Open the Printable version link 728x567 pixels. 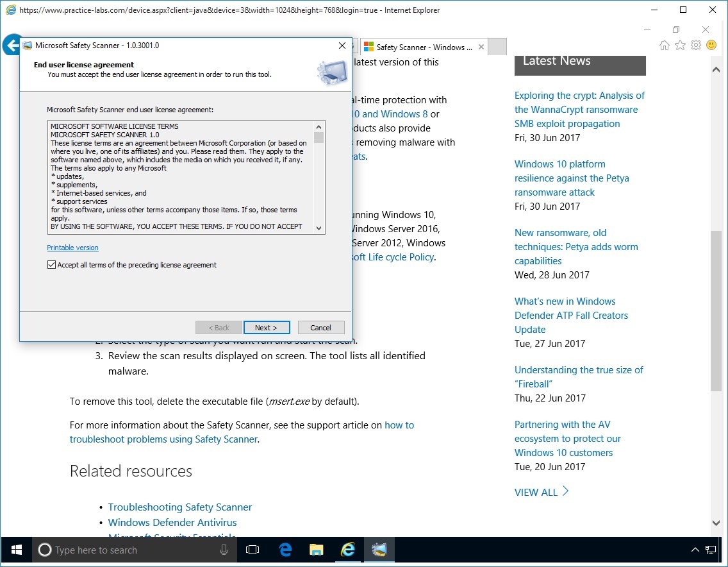click(x=72, y=248)
